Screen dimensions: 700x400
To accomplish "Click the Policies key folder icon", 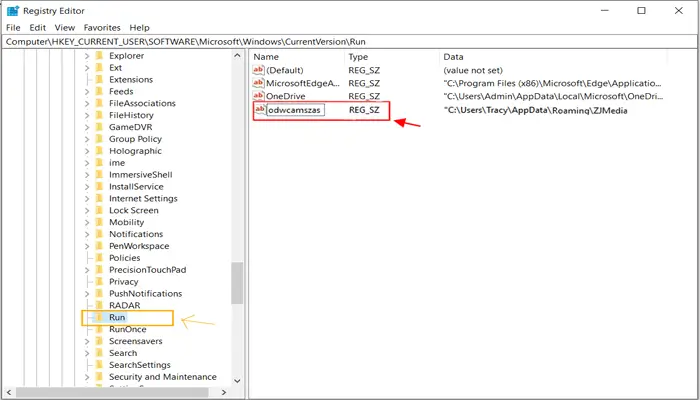I will click(x=98, y=258).
